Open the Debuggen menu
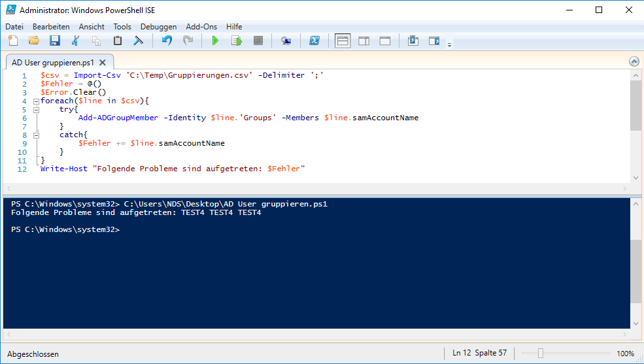Screen dimensions: 644x364 [158, 27]
